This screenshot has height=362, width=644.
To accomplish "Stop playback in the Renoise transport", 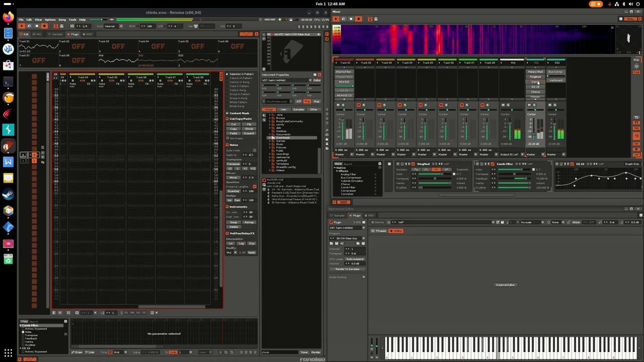I will (x=37, y=26).
